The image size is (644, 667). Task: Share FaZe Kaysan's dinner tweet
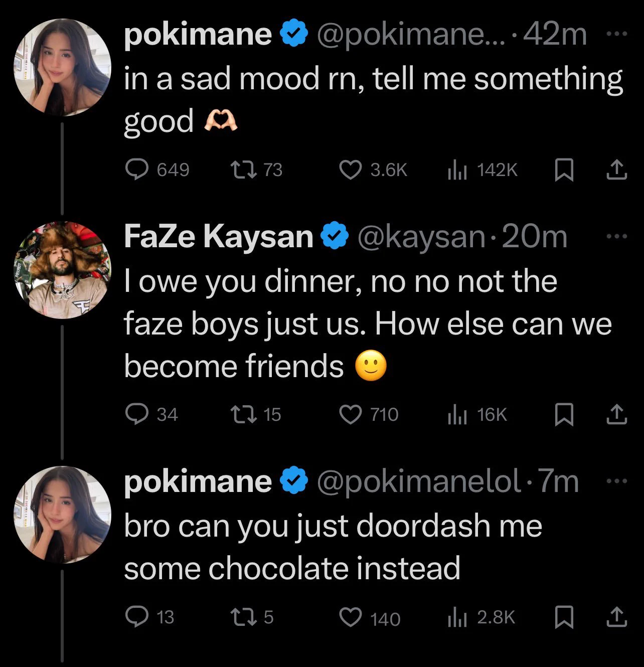click(x=616, y=415)
